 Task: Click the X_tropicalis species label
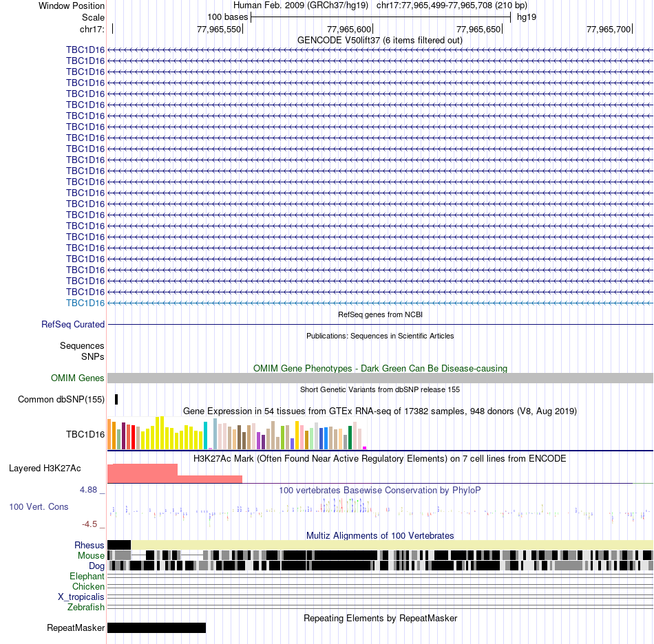point(81,597)
